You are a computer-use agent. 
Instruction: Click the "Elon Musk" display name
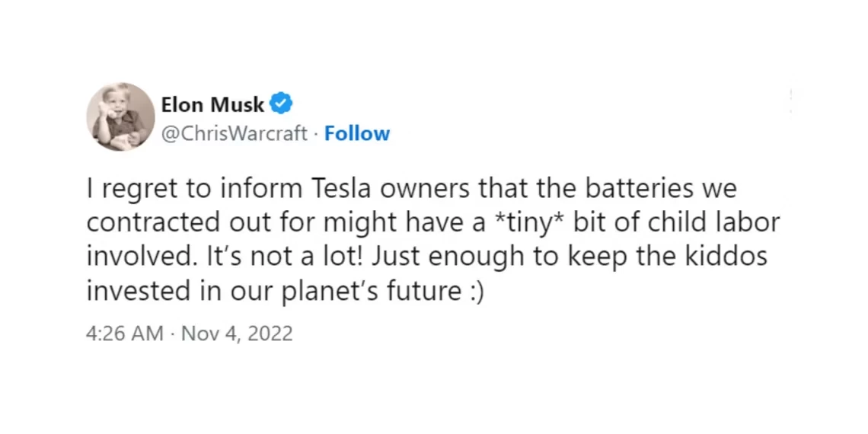pyautogui.click(x=212, y=104)
